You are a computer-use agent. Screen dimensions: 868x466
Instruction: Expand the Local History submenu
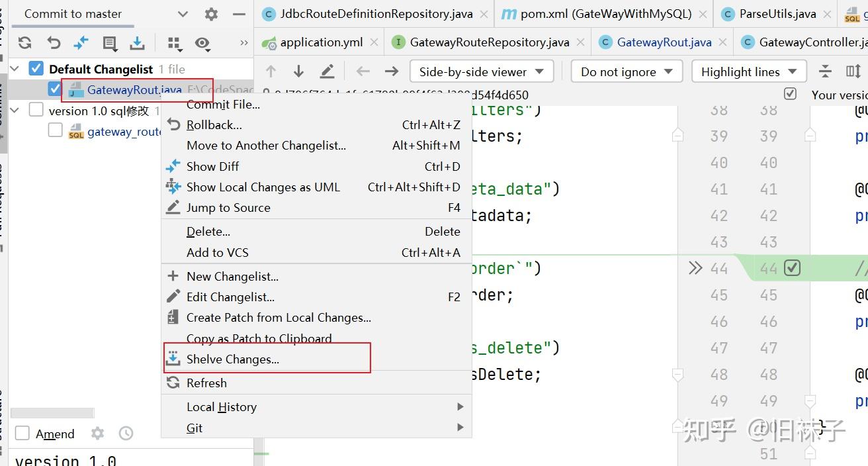pos(316,406)
